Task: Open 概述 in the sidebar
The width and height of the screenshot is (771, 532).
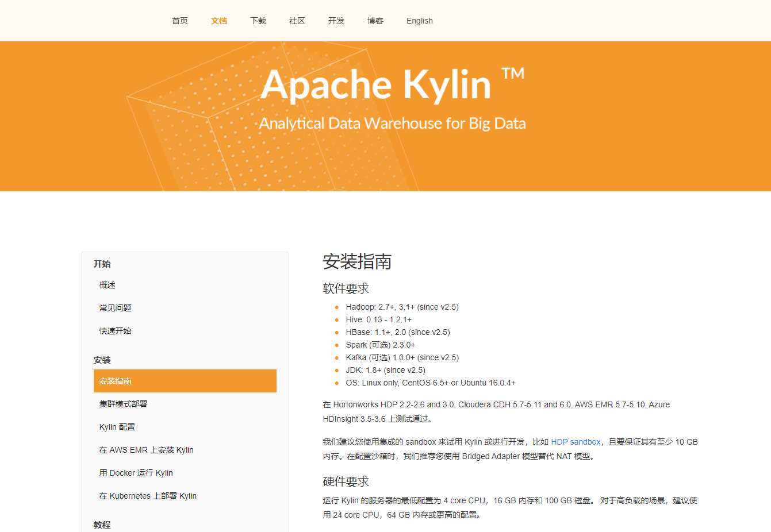Action: [108, 285]
